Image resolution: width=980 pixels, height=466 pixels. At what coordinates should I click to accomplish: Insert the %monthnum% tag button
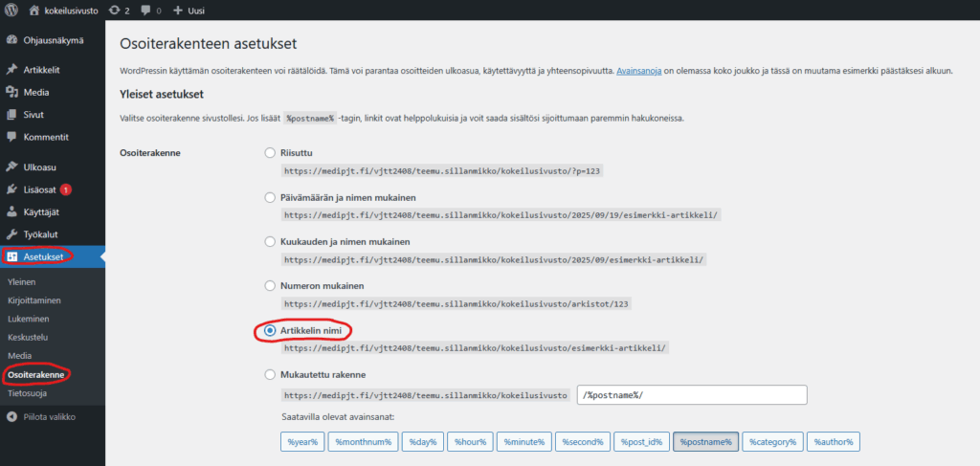(363, 442)
